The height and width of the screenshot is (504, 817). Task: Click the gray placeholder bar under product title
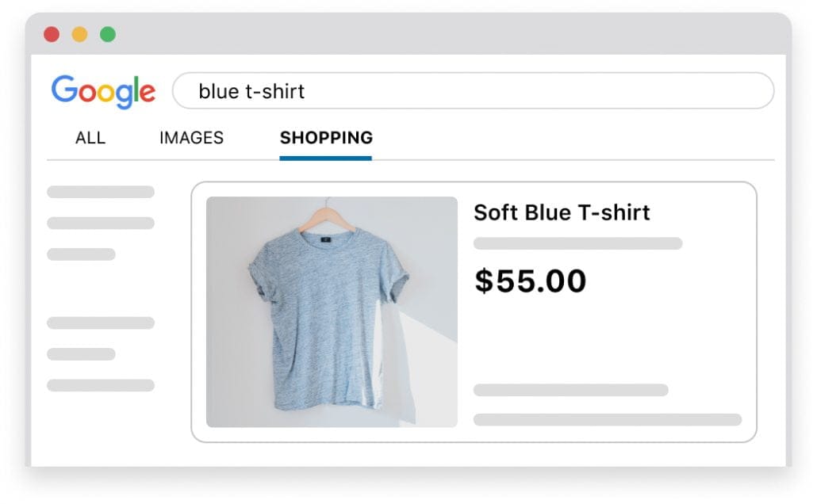[x=577, y=243]
